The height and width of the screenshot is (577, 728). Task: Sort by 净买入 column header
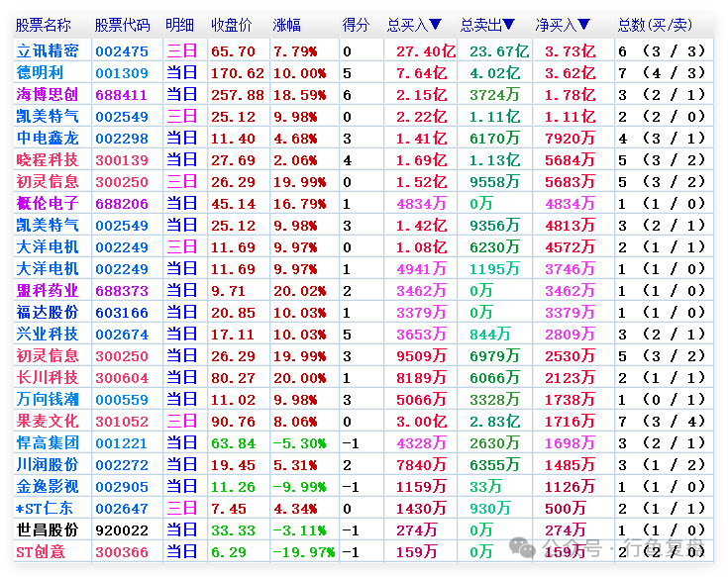point(563,25)
